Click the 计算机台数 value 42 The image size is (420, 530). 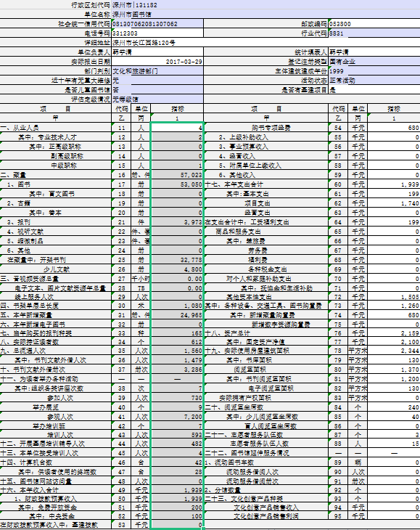click(x=177, y=462)
